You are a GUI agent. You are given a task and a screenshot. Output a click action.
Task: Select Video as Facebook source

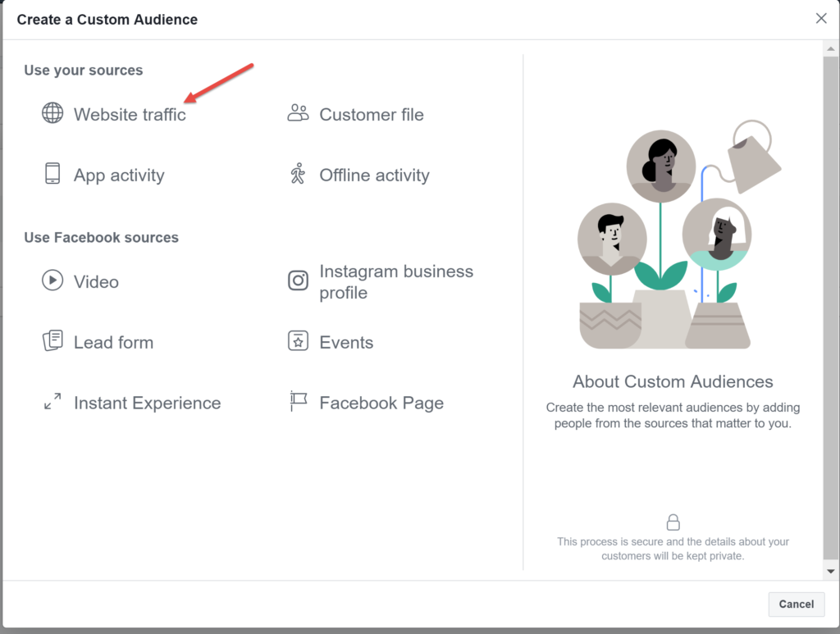click(x=97, y=281)
